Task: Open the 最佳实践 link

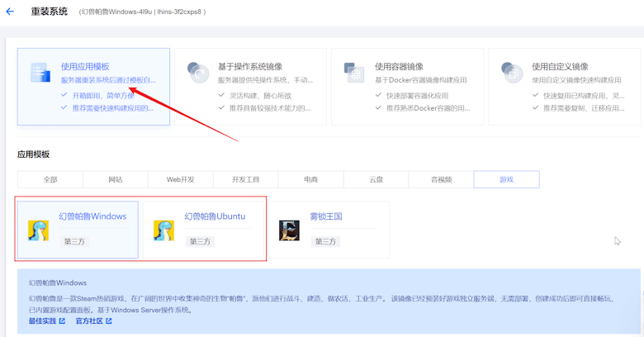Action: tap(42, 321)
